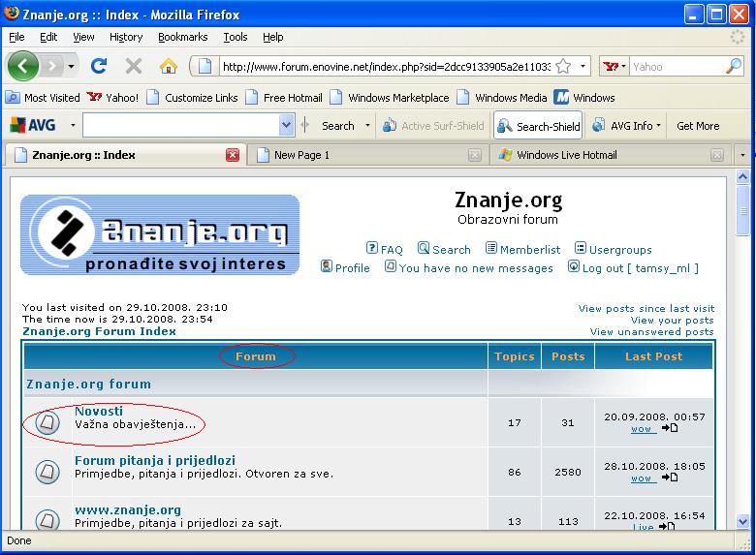
Task: Click the latest post icon in Novosti row
Action: 670,428
